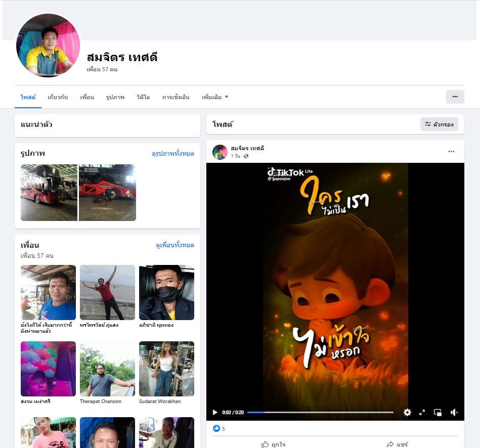Click the แนะนำตัว intro heading
The image size is (480, 448).
click(36, 124)
